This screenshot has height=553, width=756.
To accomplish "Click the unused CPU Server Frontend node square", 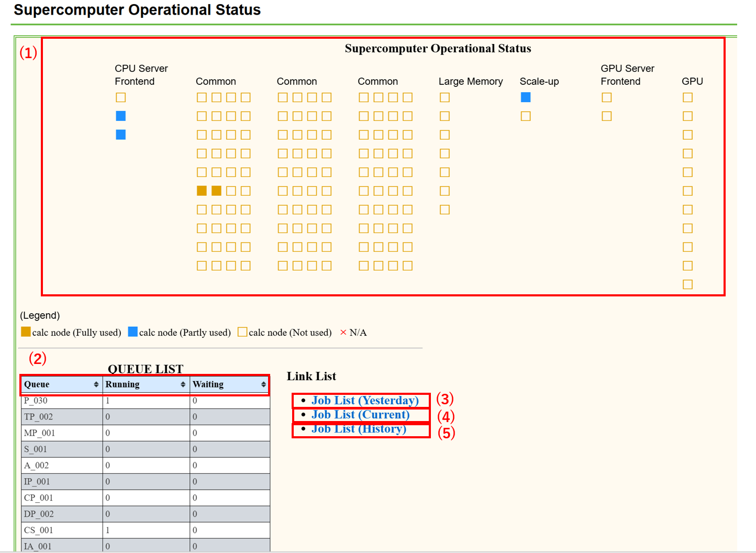I will click(x=120, y=97).
